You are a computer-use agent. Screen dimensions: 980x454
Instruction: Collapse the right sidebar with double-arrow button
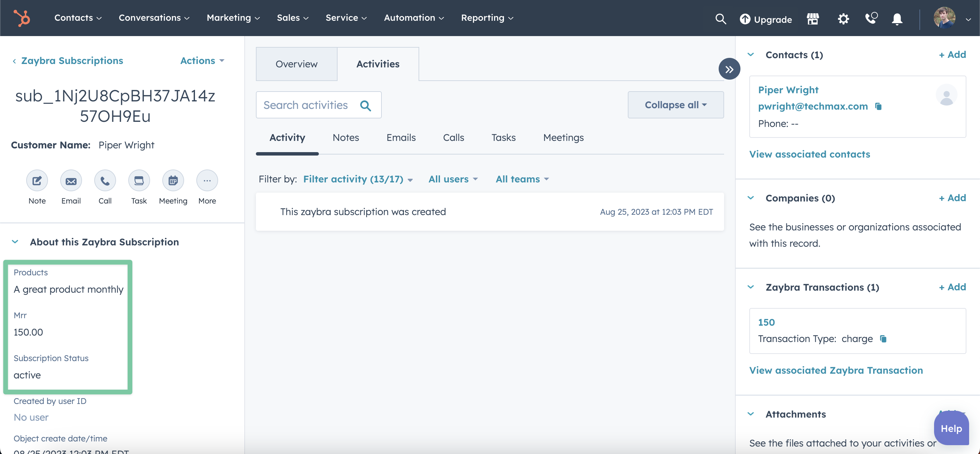729,69
